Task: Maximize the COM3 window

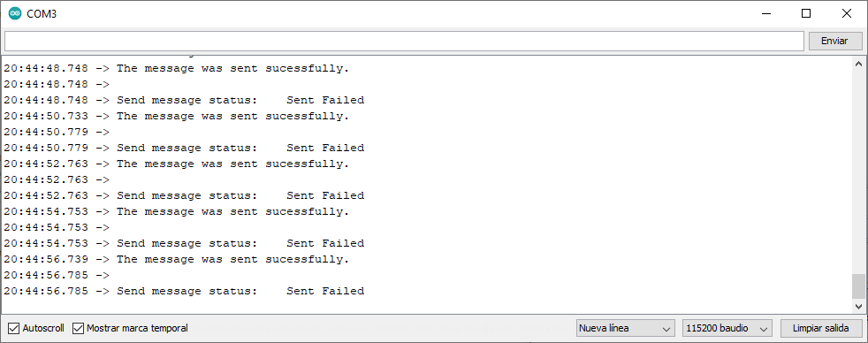Action: point(806,14)
